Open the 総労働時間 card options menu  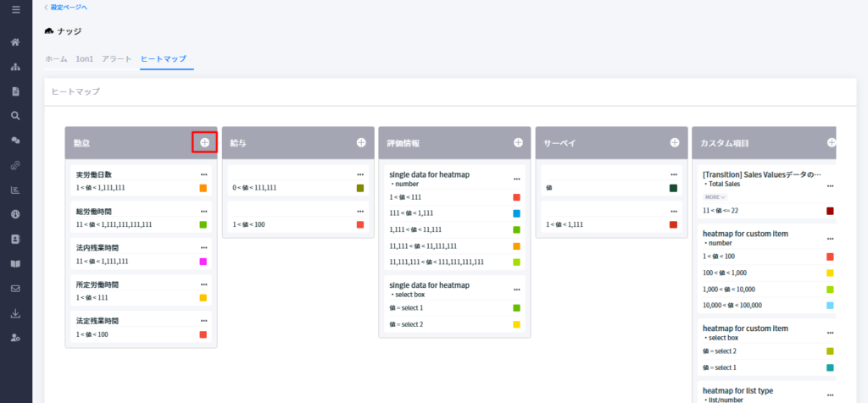click(x=203, y=211)
